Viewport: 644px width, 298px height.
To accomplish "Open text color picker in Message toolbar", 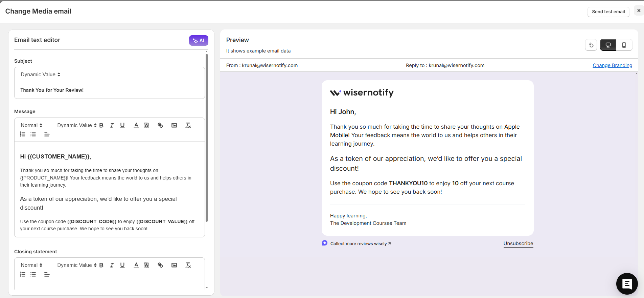I will click(x=136, y=125).
